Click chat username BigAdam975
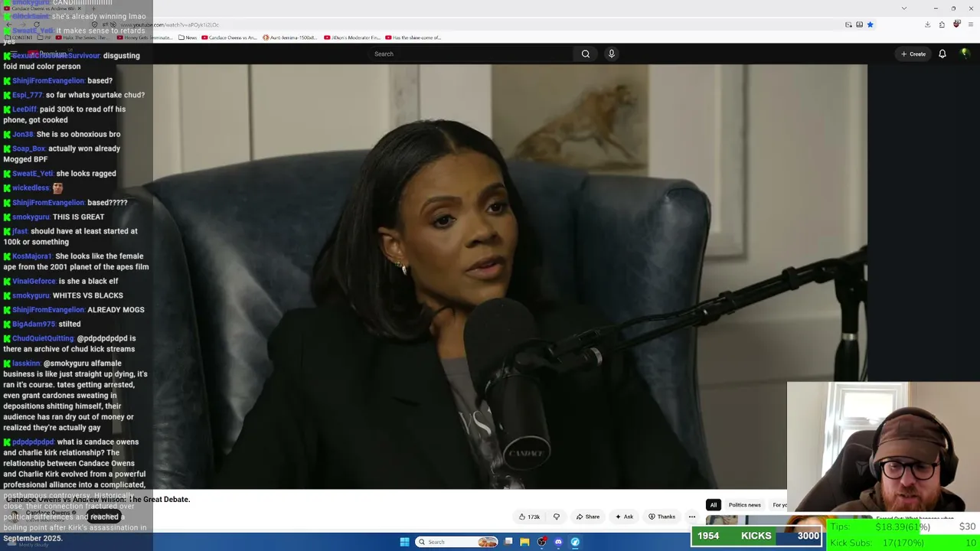 coord(34,324)
